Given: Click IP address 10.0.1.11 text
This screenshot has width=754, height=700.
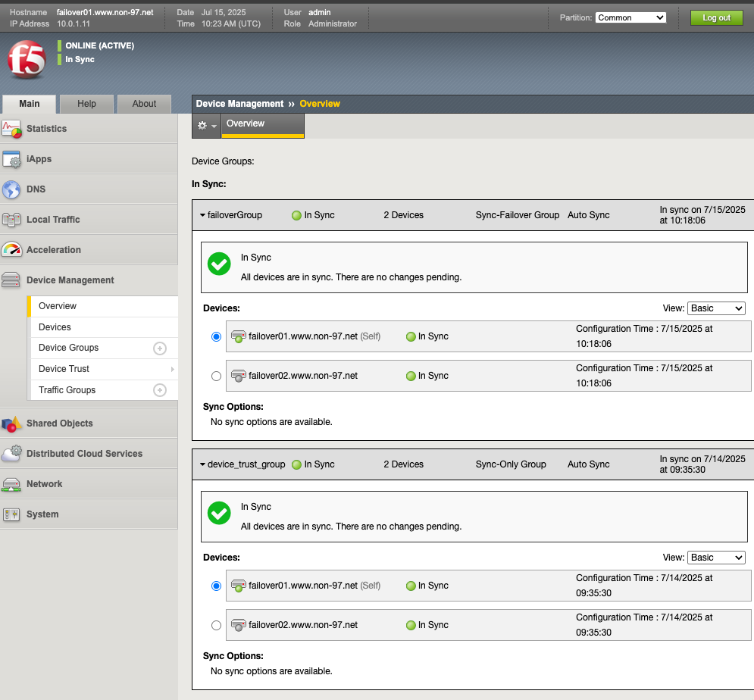Looking at the screenshot, I should [74, 24].
